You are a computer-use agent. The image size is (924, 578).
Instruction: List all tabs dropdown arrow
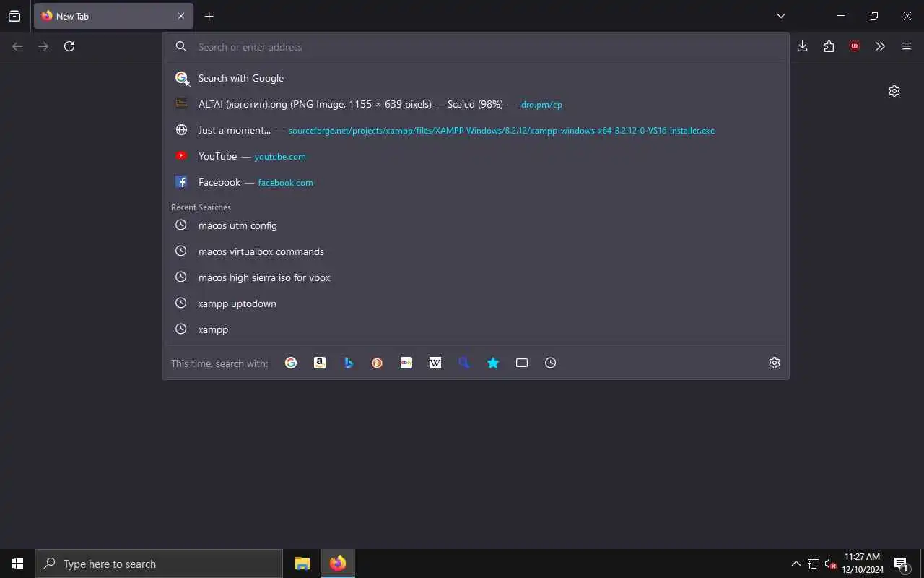coord(781,16)
